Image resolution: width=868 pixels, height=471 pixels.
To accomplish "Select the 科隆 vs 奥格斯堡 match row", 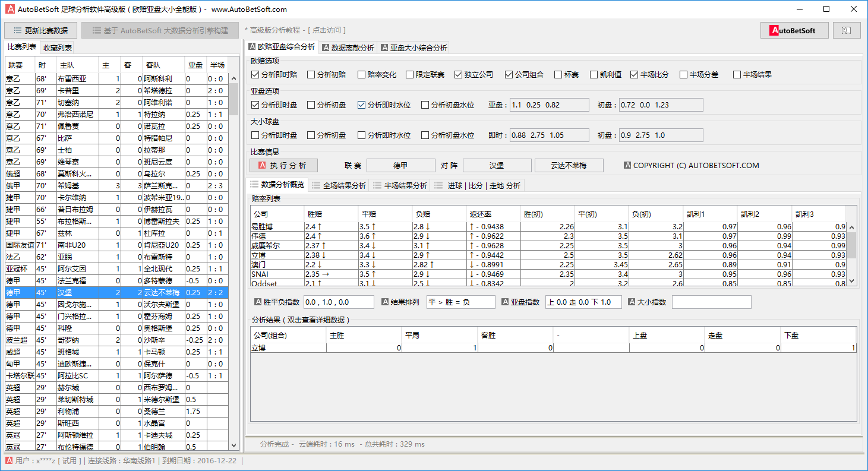I will [x=116, y=328].
